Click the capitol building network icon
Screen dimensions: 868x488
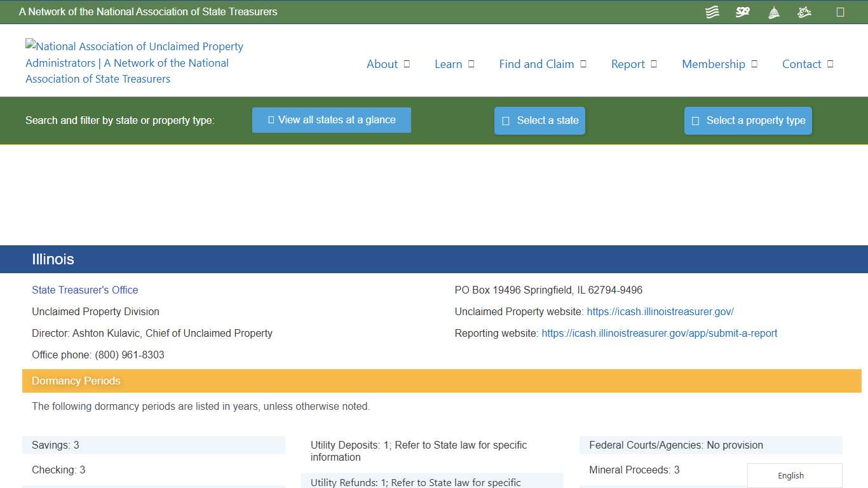click(773, 11)
